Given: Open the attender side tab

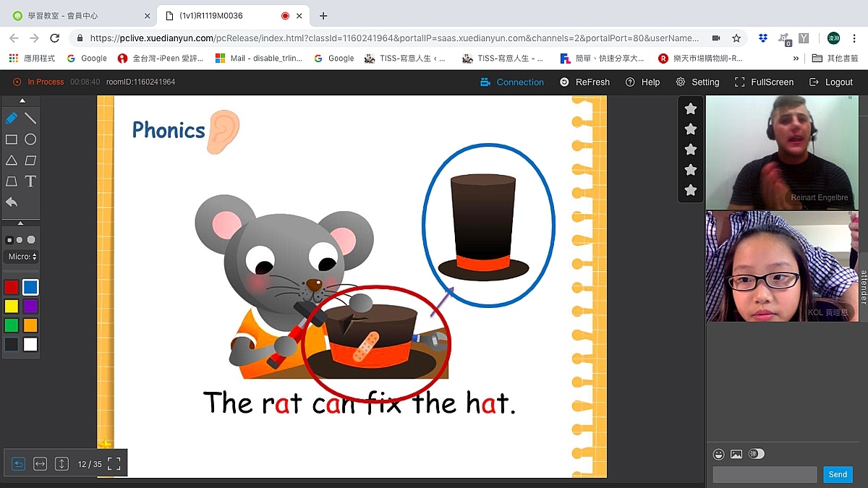Looking at the screenshot, I should click(863, 287).
